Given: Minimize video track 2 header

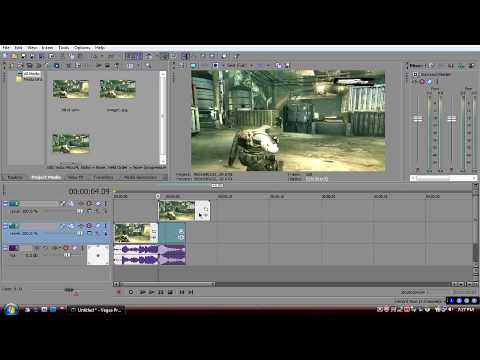Looking at the screenshot, I should pyautogui.click(x=5, y=226).
